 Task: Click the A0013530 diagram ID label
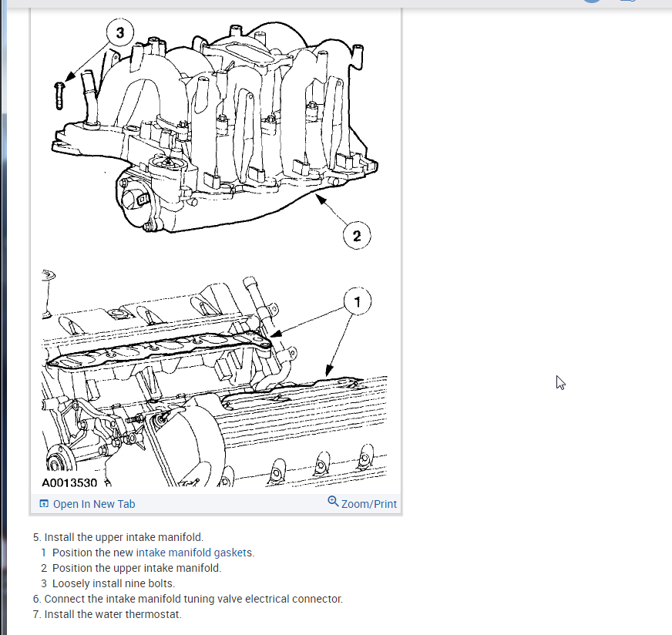click(x=69, y=482)
